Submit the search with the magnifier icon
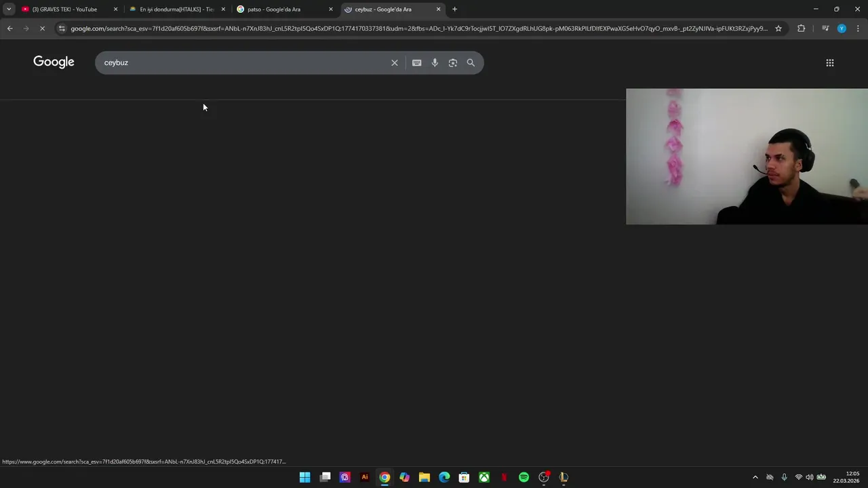Screen dimensions: 868x488 click(x=471, y=62)
